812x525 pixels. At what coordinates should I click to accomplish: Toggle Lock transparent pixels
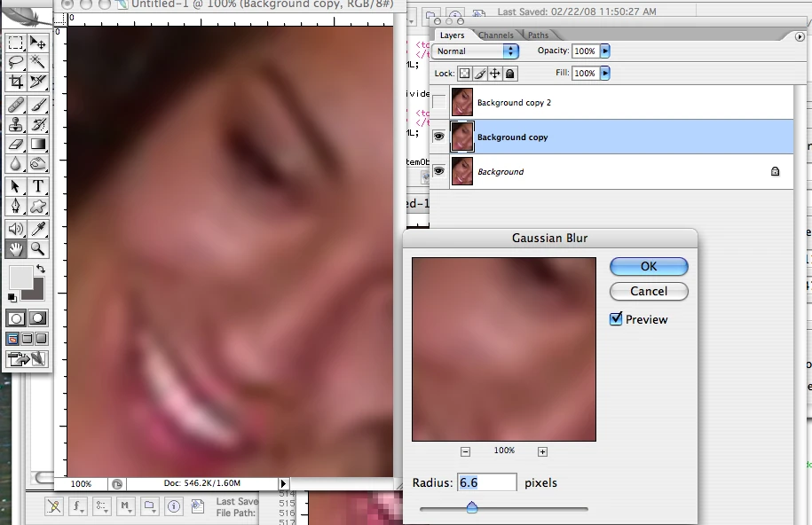pos(464,74)
